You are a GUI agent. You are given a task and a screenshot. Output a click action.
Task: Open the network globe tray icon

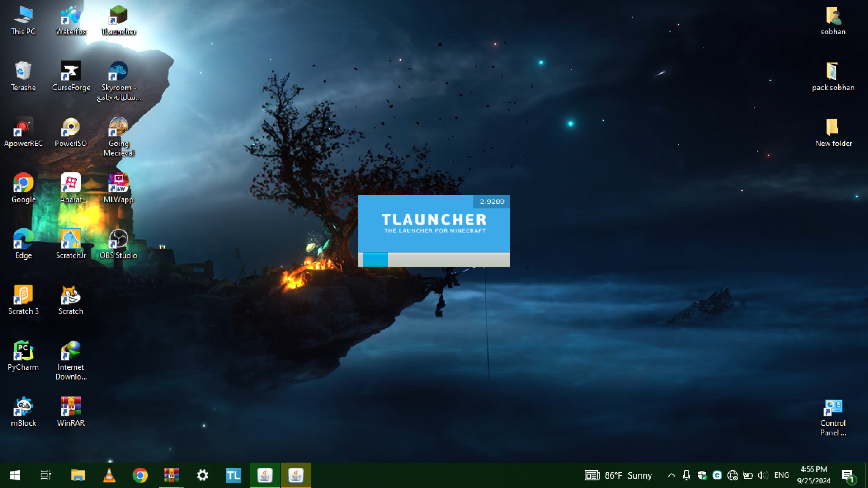point(732,475)
